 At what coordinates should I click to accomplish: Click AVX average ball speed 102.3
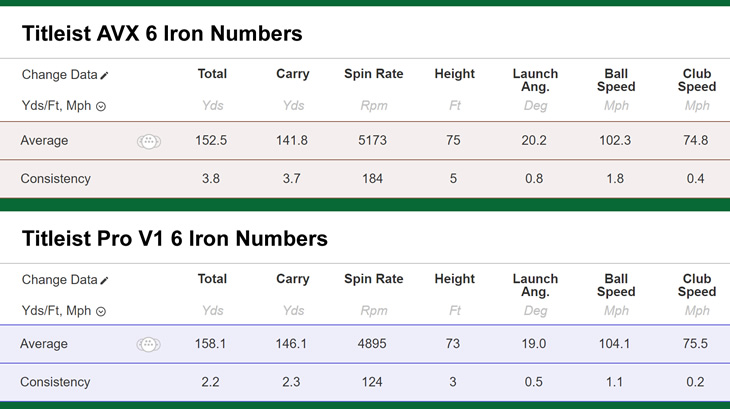615,141
